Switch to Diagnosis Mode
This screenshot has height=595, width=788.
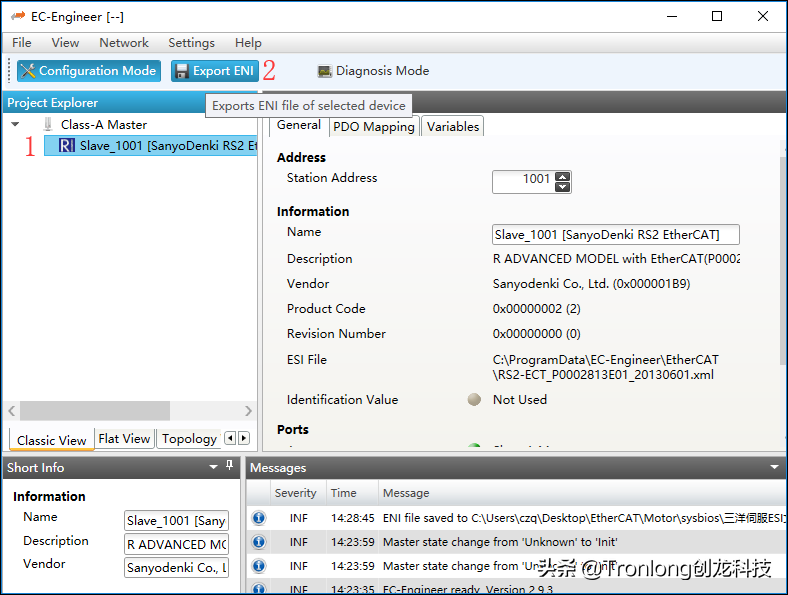373,71
